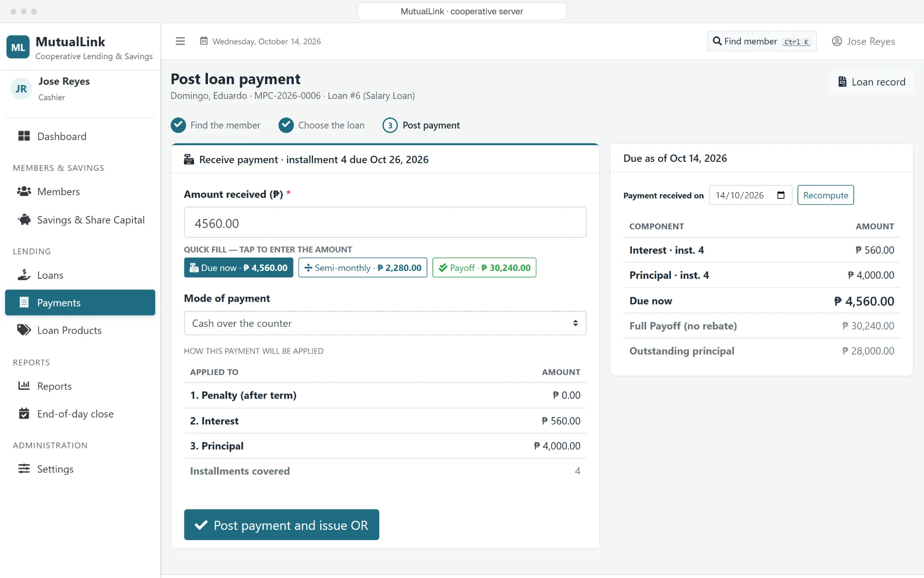
Task: Toggle the hamburger sidebar menu icon
Action: tap(180, 41)
